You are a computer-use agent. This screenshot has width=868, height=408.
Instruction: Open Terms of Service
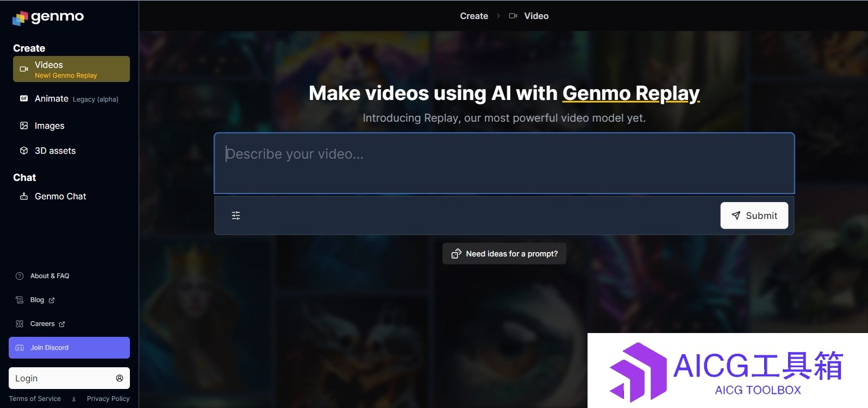click(35, 399)
